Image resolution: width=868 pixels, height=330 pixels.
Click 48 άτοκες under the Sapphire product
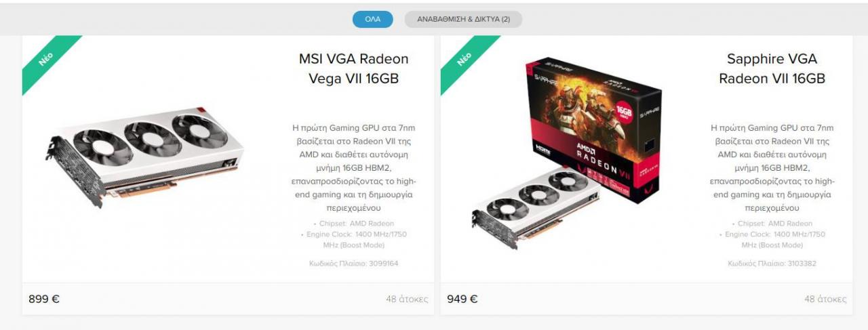click(825, 299)
